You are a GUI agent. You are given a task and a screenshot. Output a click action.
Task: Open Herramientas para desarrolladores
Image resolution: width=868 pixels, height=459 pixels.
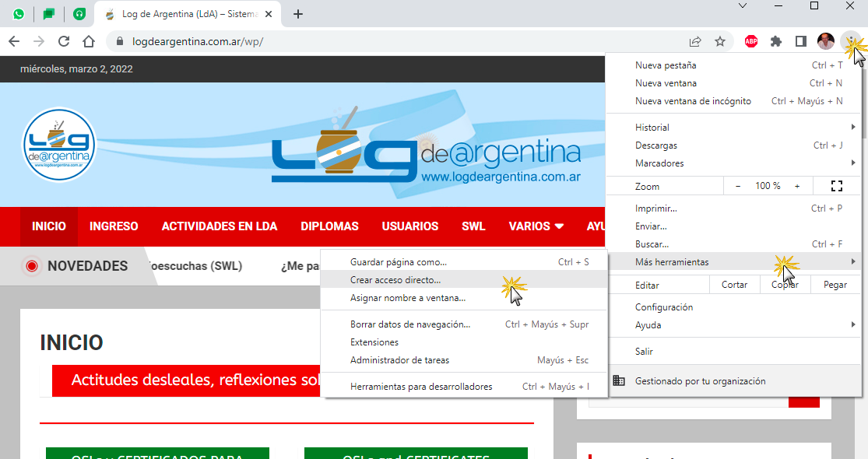[x=464, y=387]
